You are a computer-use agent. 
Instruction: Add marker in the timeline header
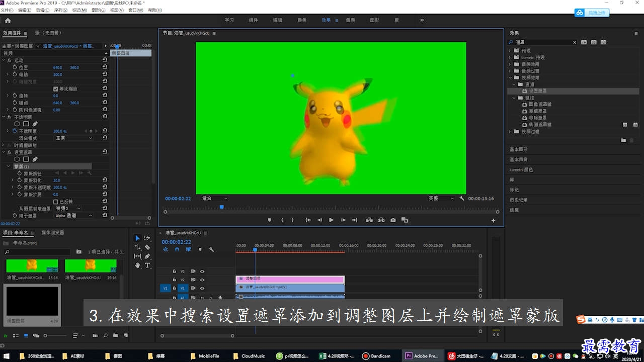[200, 249]
